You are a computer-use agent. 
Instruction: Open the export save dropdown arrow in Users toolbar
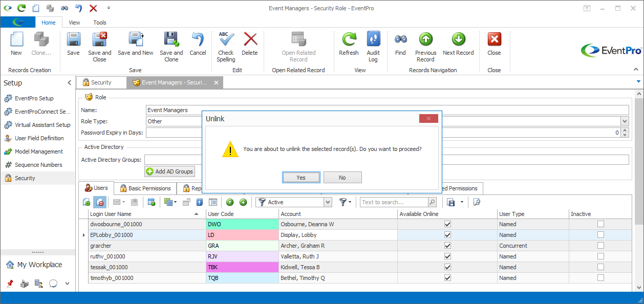[462, 202]
